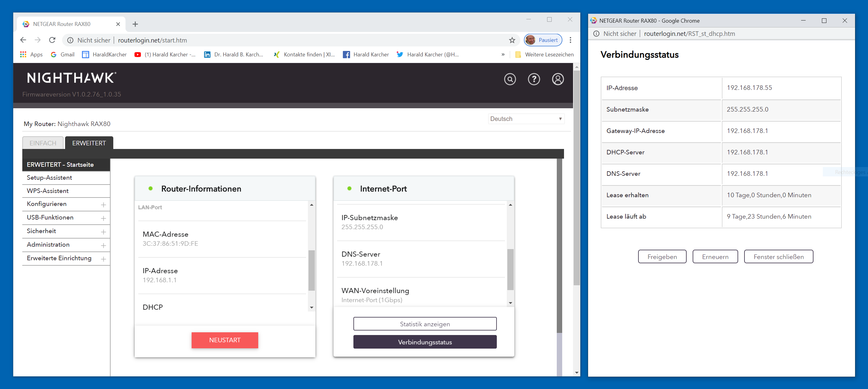Open the Gmail bookmark
This screenshot has width=868, height=389.
(63, 54)
